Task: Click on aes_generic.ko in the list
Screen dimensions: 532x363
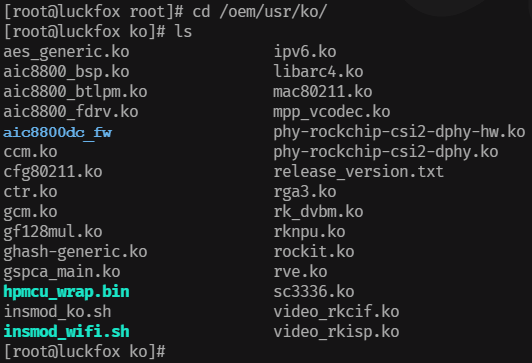Action: pos(66,53)
